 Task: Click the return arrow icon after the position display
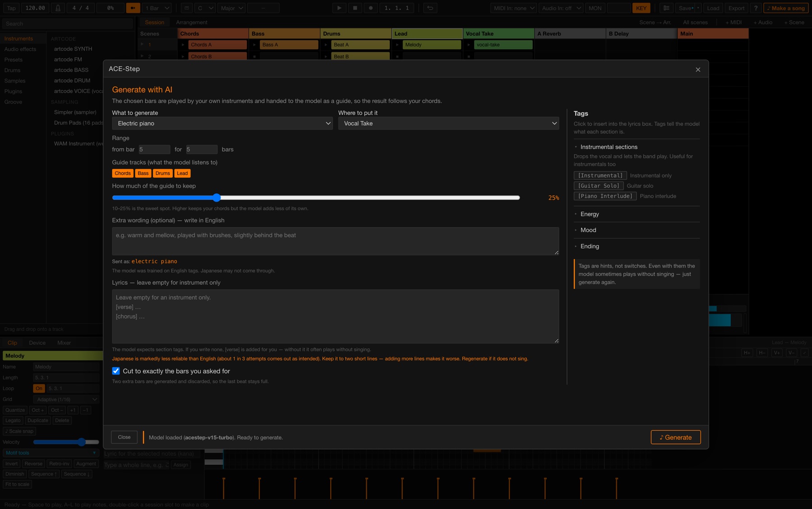tap(430, 8)
